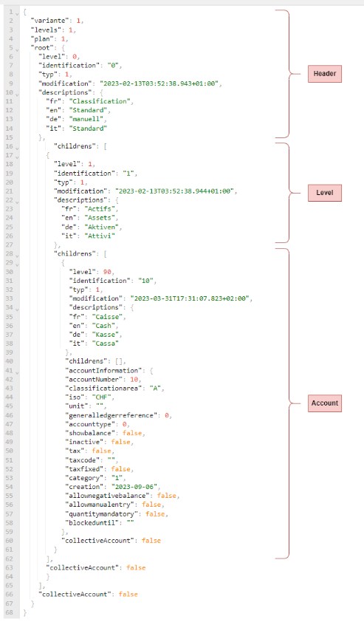
Task: Fold the first "childrens" array at line 16
Action: pos(17,148)
